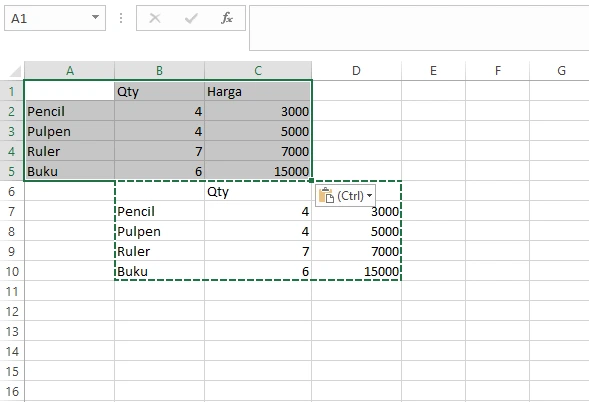Select row 7 header
Viewport: 589px width, 402px height.
(x=12, y=211)
